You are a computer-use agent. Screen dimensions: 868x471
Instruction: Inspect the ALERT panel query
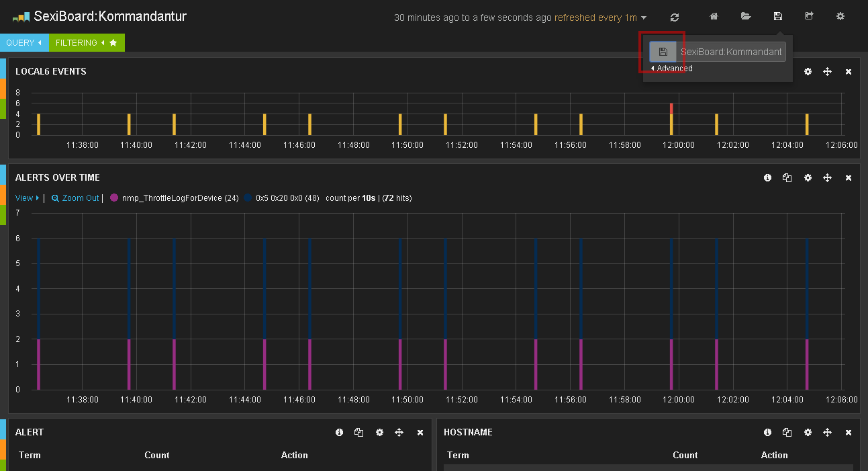[x=359, y=433]
